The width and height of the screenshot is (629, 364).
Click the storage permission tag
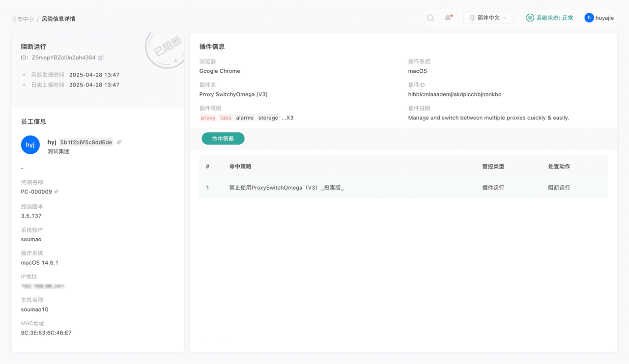pyautogui.click(x=268, y=118)
